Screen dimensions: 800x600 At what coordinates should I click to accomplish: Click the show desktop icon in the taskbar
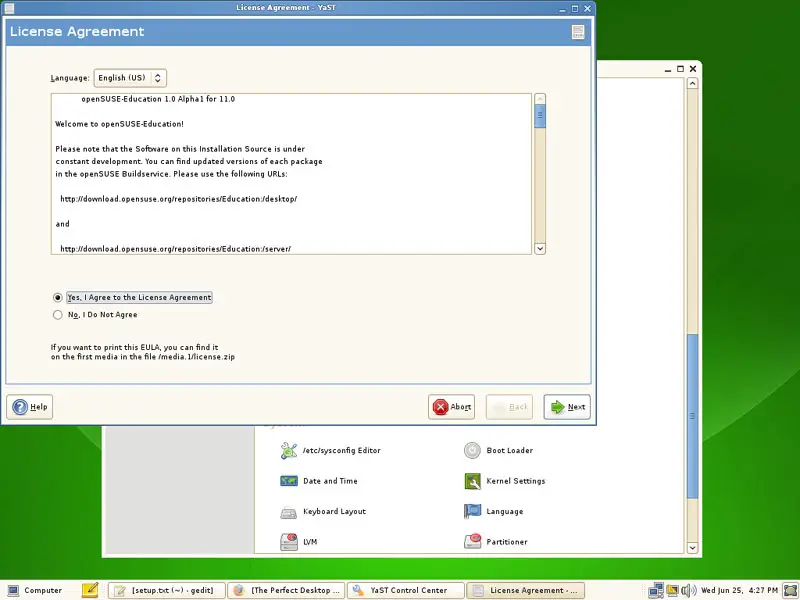[x=790, y=590]
